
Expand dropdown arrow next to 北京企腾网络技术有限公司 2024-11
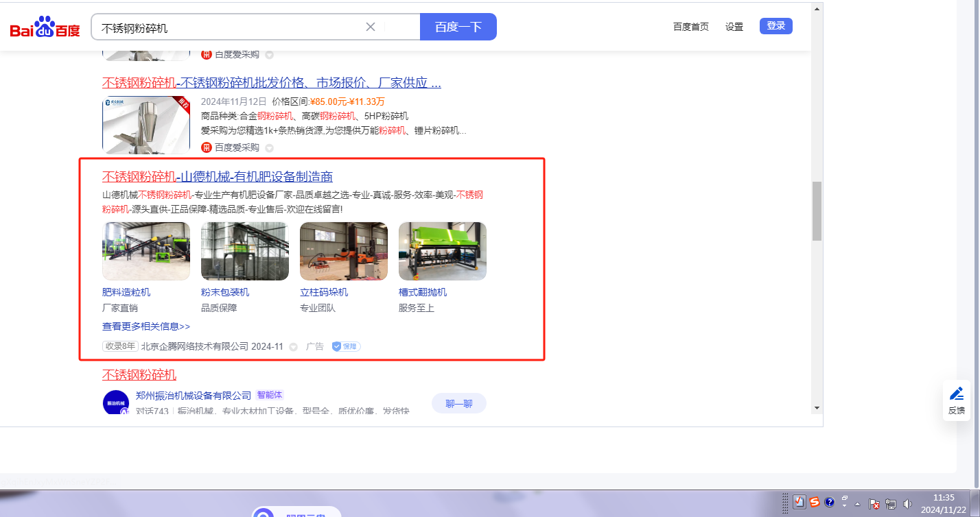click(293, 347)
